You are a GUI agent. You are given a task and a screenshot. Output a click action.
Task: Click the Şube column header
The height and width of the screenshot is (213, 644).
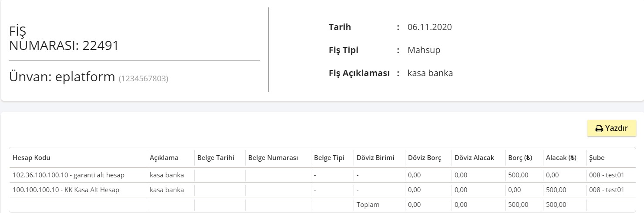point(596,158)
